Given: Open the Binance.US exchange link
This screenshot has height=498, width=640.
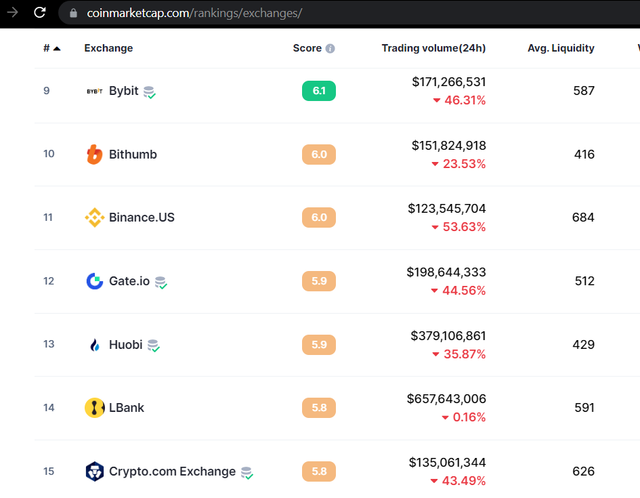Looking at the screenshot, I should pyautogui.click(x=142, y=218).
